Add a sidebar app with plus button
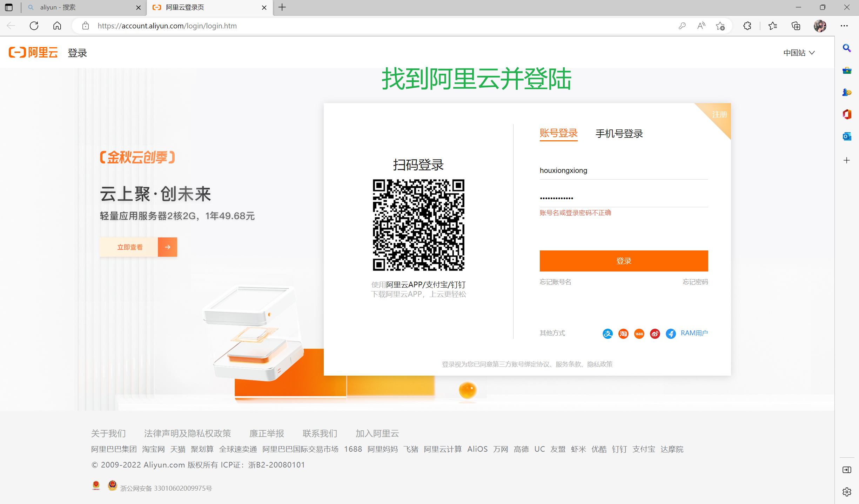 pos(847,160)
